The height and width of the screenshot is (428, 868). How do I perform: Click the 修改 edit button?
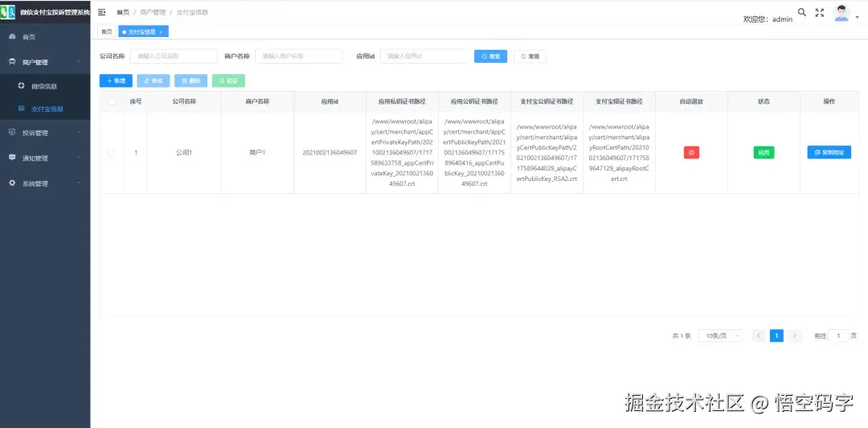(x=154, y=81)
